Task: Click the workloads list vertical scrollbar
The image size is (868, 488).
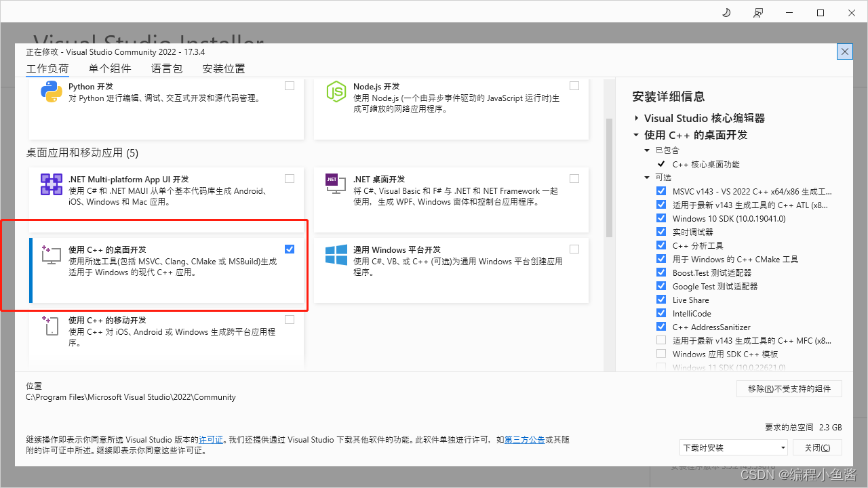Action: click(609, 178)
